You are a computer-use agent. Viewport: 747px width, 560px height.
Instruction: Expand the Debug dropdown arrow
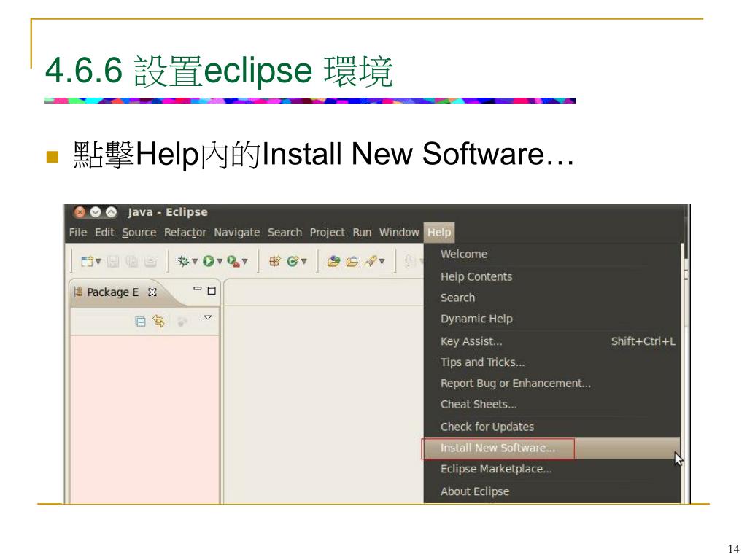(x=194, y=262)
